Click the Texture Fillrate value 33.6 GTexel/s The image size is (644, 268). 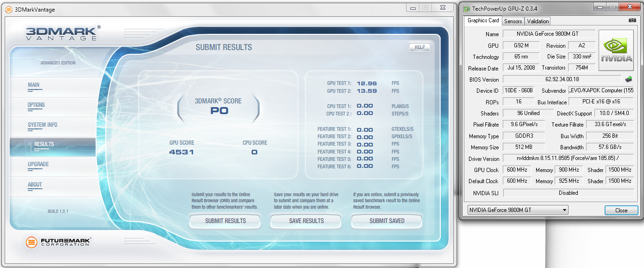[610, 124]
